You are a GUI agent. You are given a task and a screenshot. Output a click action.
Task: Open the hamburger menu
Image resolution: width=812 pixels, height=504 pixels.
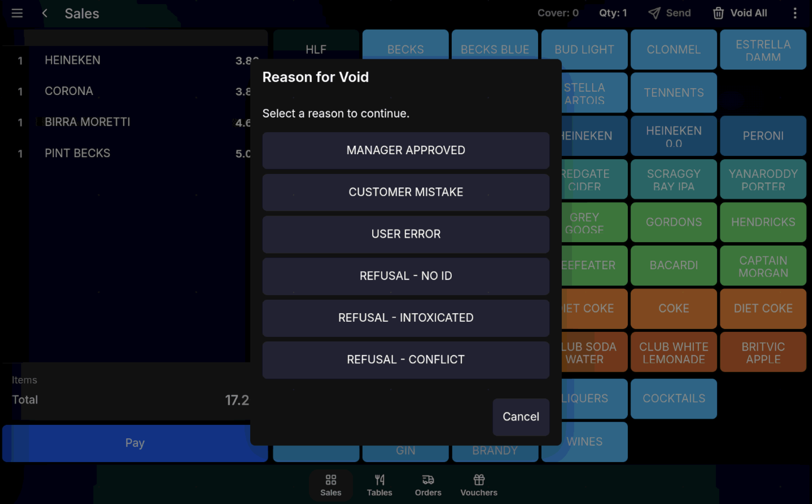pyautogui.click(x=17, y=13)
